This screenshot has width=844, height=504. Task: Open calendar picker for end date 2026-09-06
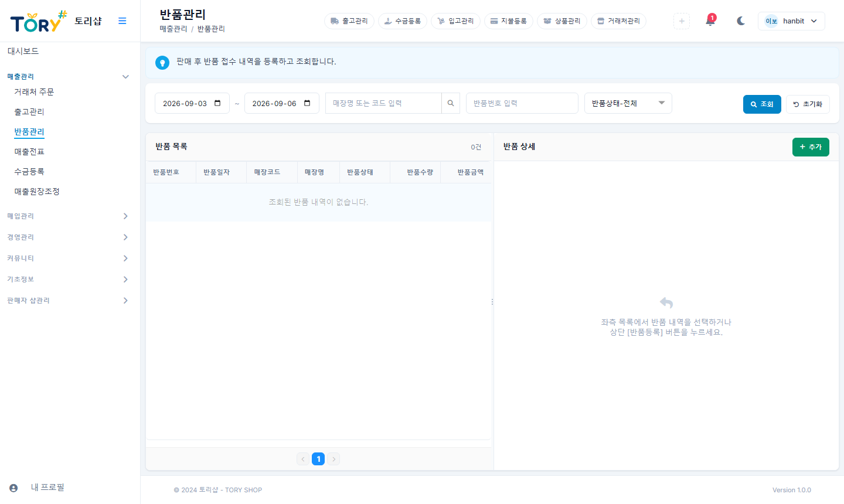(x=307, y=103)
